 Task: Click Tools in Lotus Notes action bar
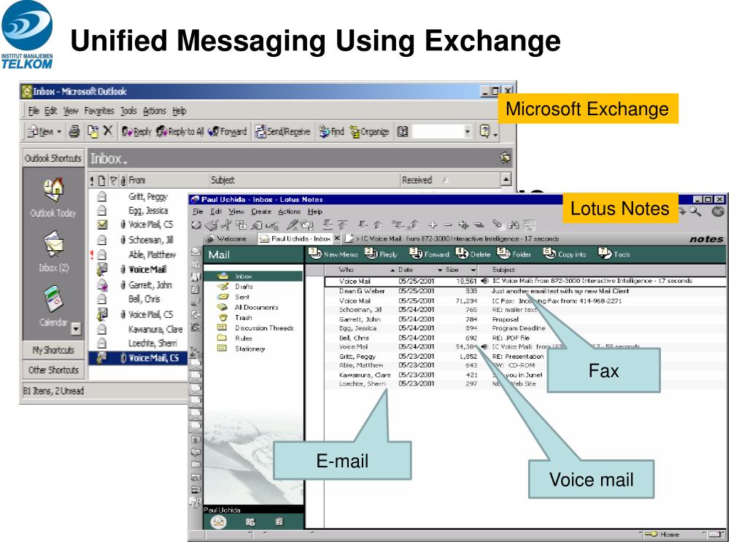click(x=614, y=254)
